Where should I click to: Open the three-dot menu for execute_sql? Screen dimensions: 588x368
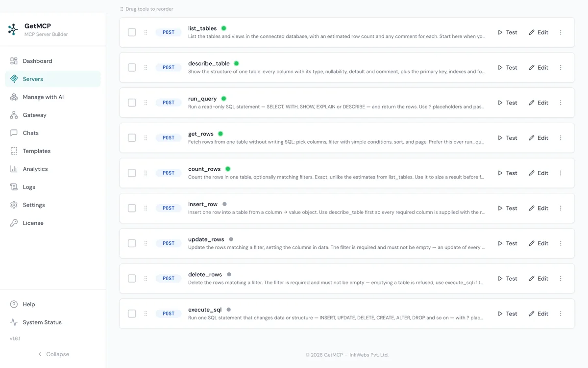click(561, 314)
